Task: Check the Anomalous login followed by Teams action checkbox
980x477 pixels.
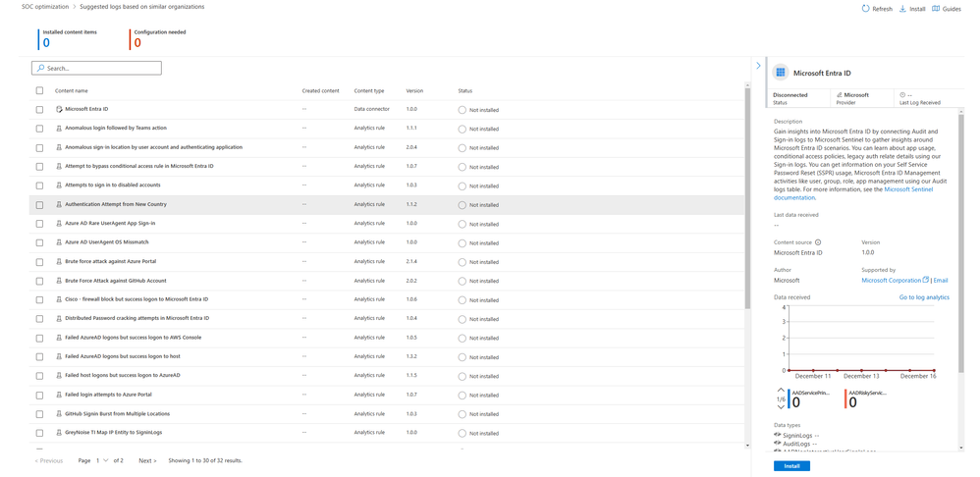Action: tap(40, 129)
